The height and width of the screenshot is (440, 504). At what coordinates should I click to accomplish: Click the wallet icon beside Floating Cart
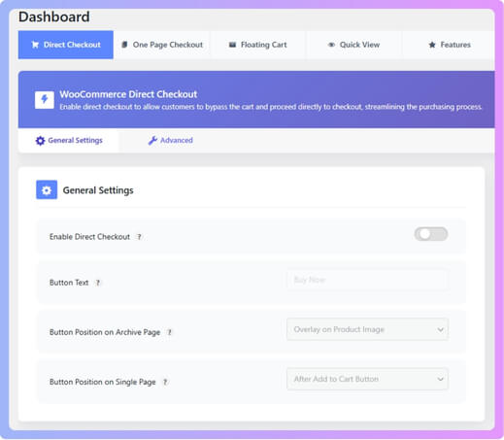click(x=232, y=45)
